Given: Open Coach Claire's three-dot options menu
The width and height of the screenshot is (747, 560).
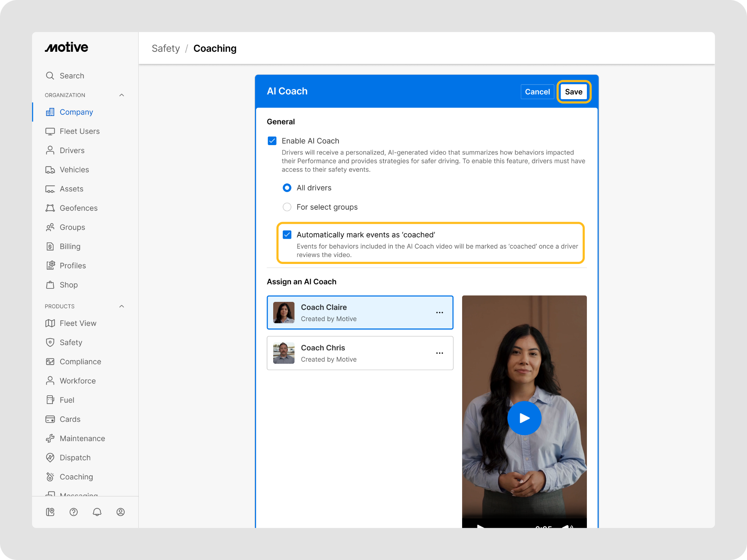Looking at the screenshot, I should click(x=440, y=312).
